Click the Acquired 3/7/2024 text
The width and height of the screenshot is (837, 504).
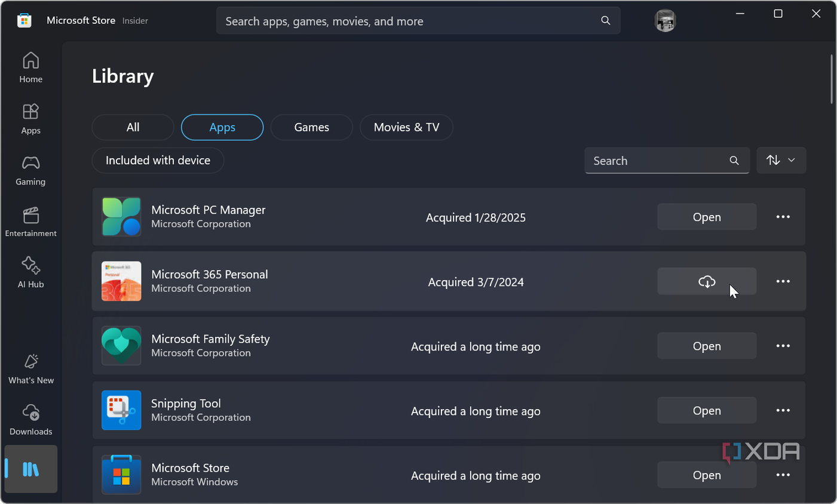pyautogui.click(x=476, y=282)
